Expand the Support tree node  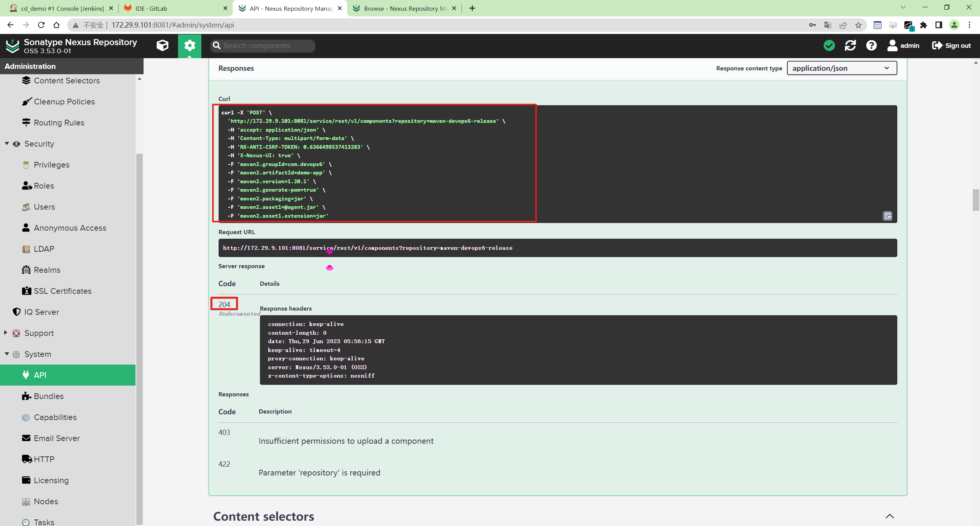pyautogui.click(x=6, y=332)
